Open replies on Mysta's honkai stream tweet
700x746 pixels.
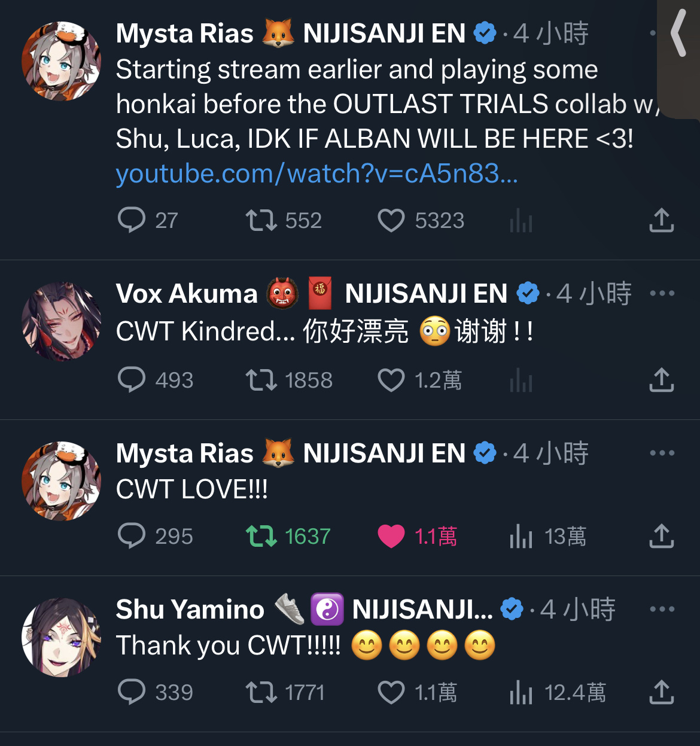coord(147,220)
